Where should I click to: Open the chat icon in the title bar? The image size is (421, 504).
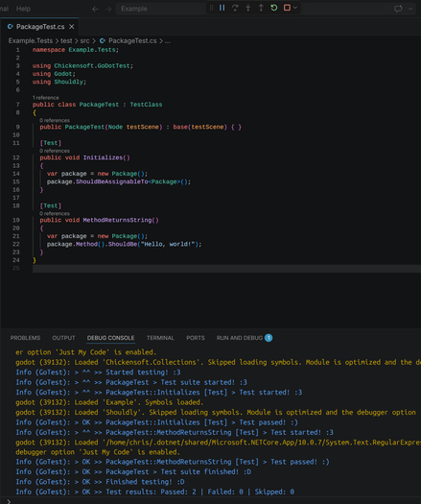398,9
